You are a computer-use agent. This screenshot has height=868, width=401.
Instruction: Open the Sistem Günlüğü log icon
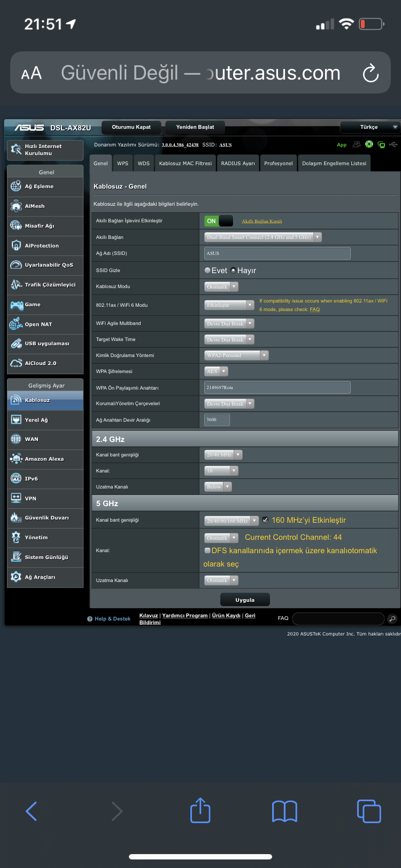tap(16, 557)
